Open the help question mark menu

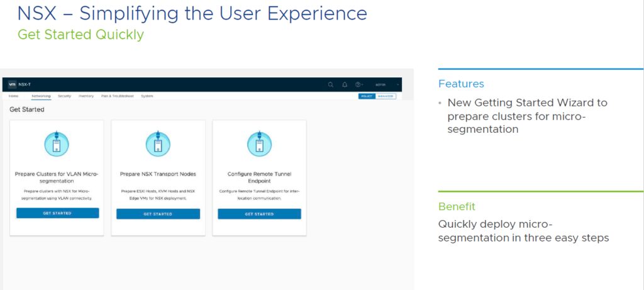(358, 85)
